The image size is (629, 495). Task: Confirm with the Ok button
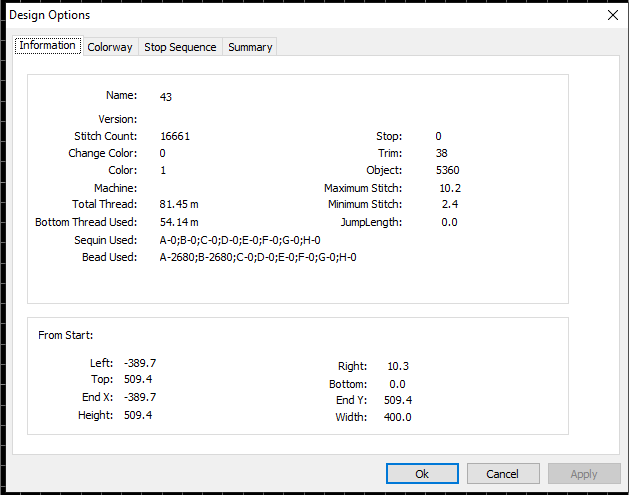tap(422, 474)
